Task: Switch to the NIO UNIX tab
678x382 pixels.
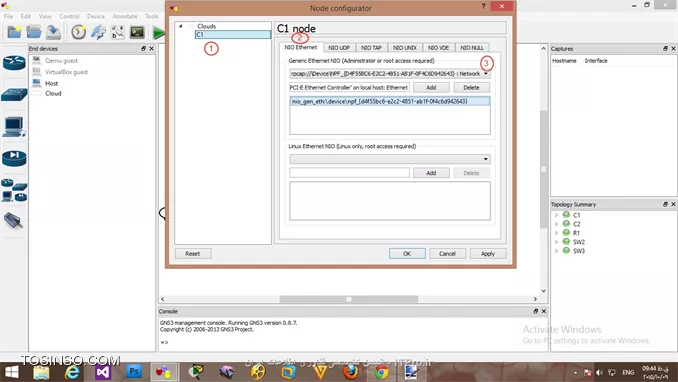Action: tap(405, 48)
